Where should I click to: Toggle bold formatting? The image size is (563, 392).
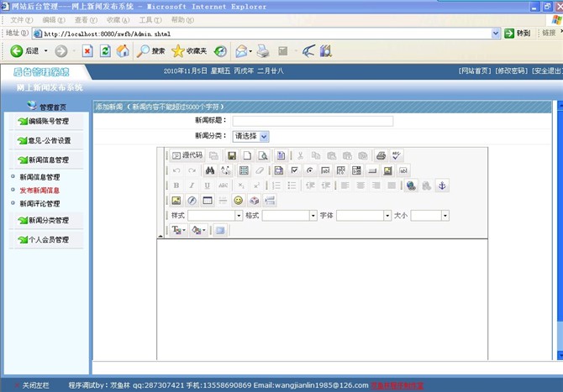176,186
